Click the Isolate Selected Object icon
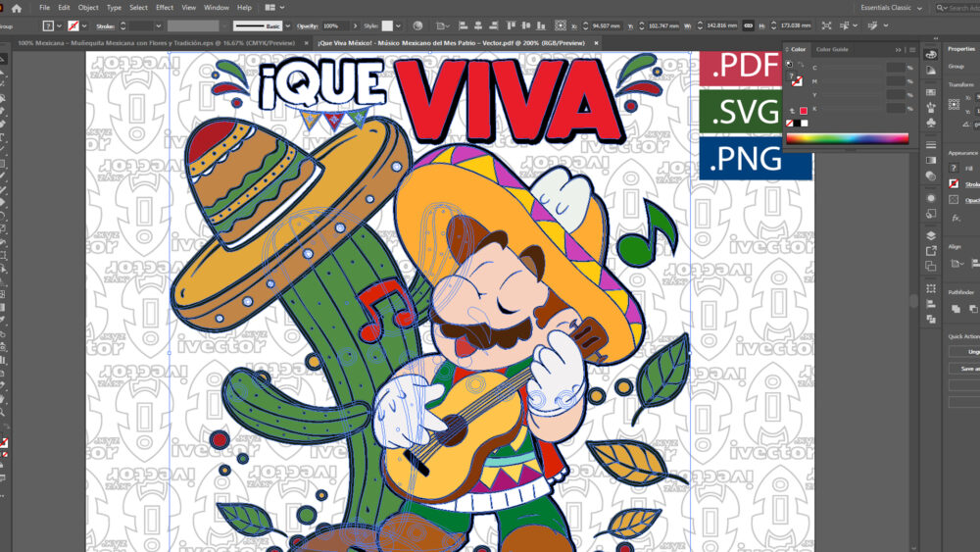Image resolution: width=980 pixels, height=552 pixels. point(826,25)
